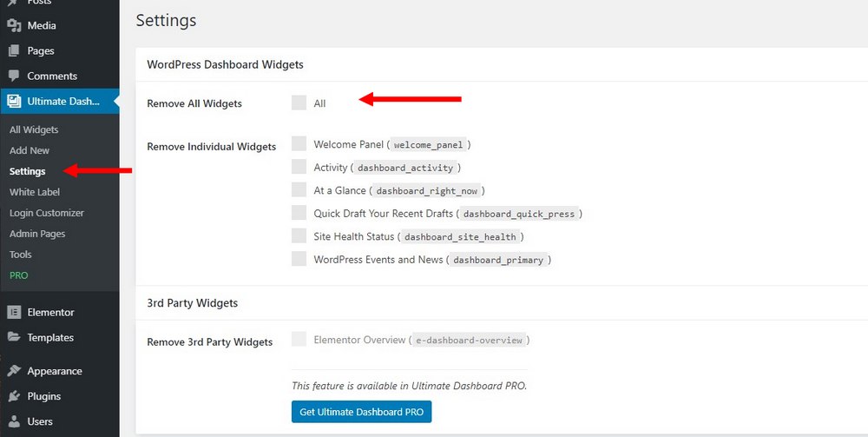Click the Remove Individual Widgets label
Image resolution: width=868 pixels, height=437 pixels.
[x=212, y=147]
